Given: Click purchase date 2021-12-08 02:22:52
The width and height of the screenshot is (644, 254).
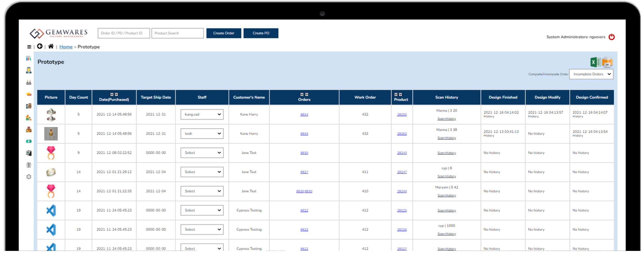Looking at the screenshot, I should pos(114,153).
